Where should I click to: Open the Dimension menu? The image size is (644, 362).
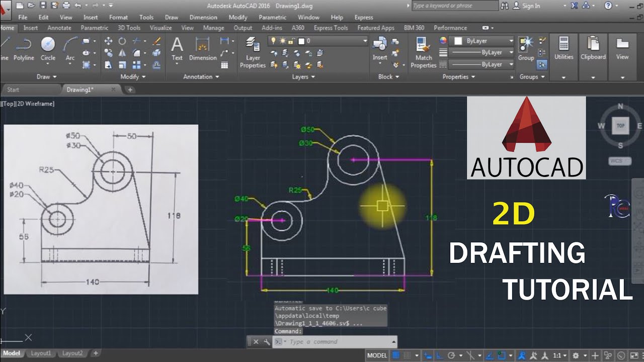[x=203, y=17]
